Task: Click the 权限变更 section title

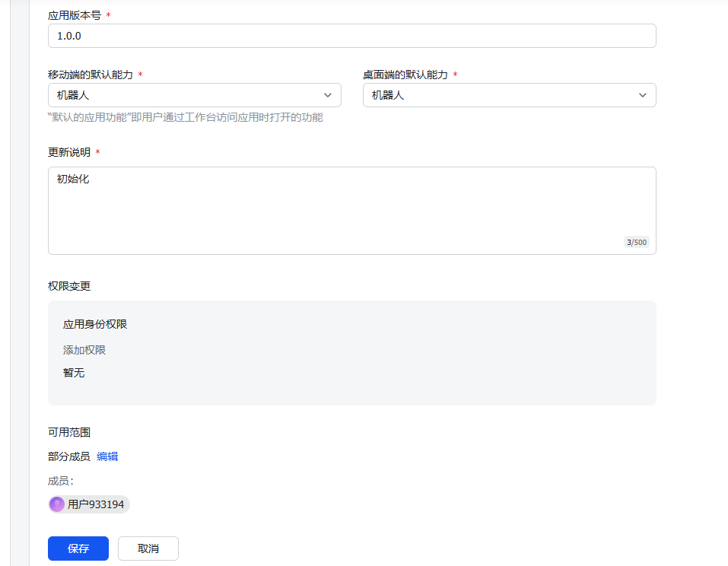Action: (69, 286)
